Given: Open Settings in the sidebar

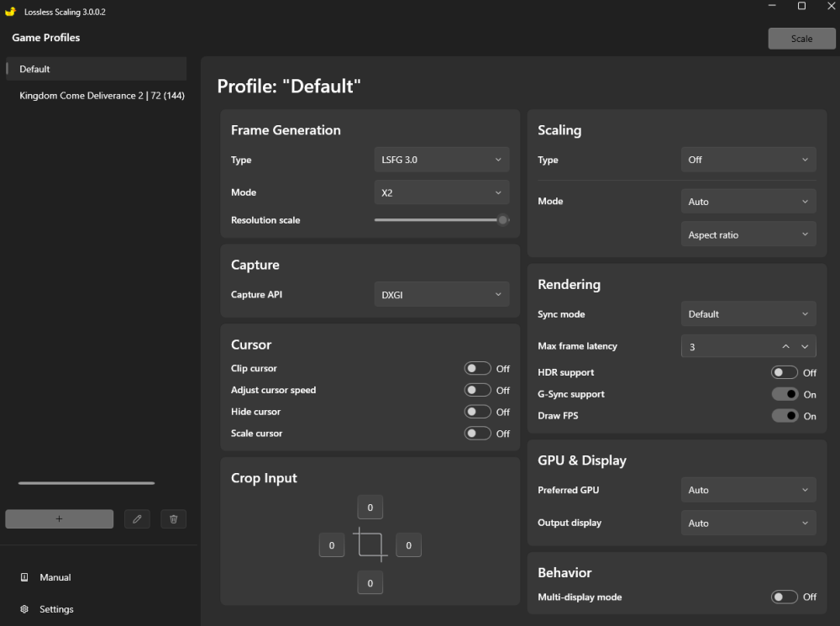Looking at the screenshot, I should pyautogui.click(x=56, y=609).
